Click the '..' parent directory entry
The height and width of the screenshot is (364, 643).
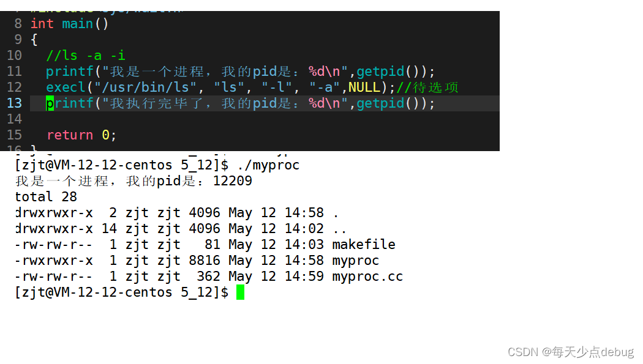pos(340,232)
